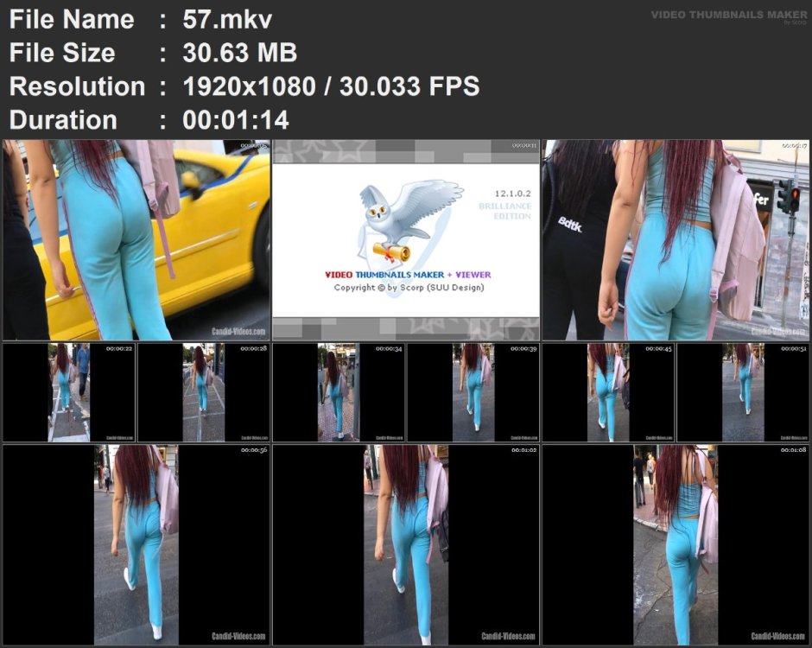
Task: Select the small thumbnail at 00:00:22
Action: pyautogui.click(x=69, y=392)
